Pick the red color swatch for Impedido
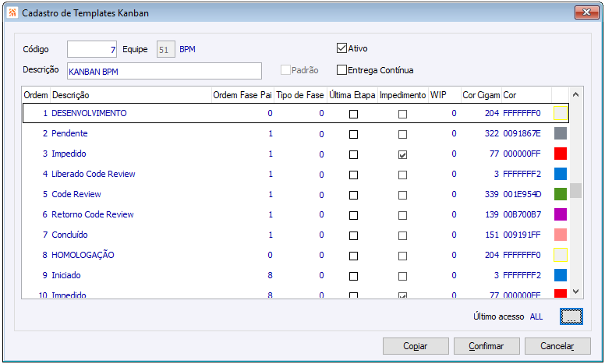 pyautogui.click(x=560, y=154)
